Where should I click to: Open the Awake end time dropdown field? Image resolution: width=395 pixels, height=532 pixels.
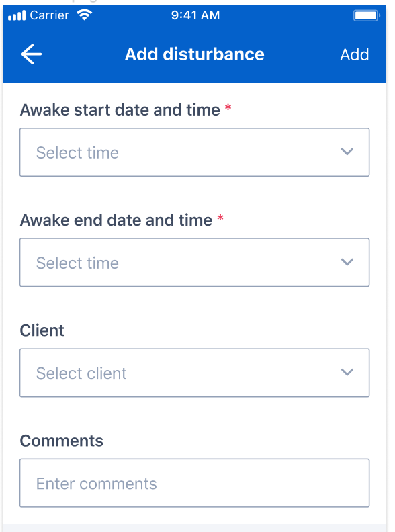[x=194, y=262]
